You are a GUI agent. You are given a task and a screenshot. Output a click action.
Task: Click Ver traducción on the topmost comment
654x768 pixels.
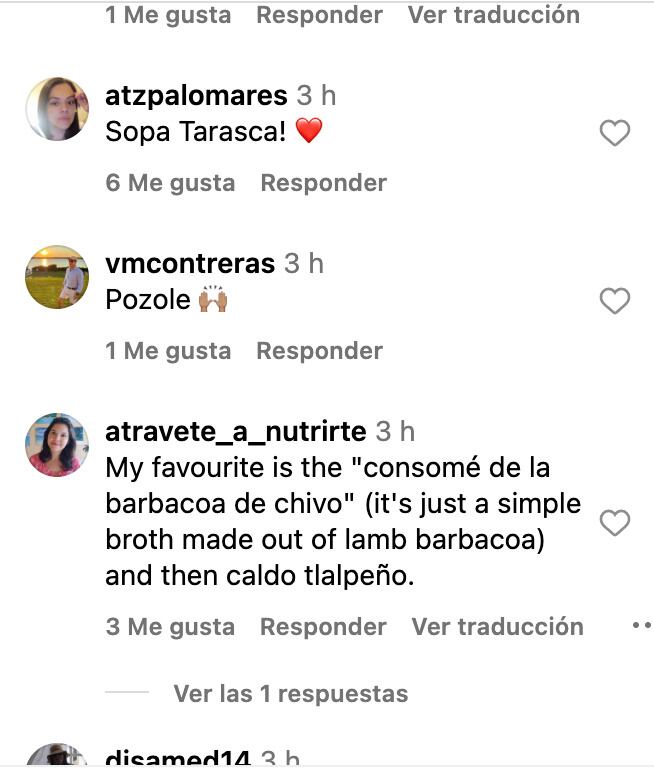(494, 15)
